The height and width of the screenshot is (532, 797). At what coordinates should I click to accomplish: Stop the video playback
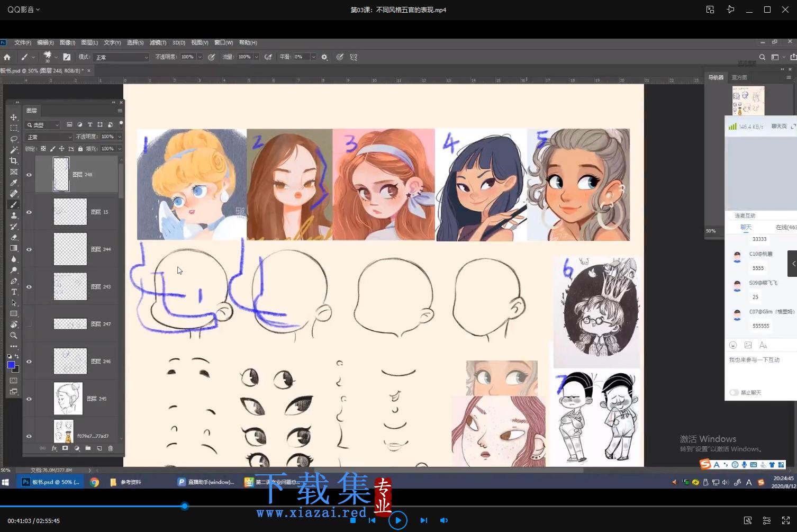click(353, 520)
